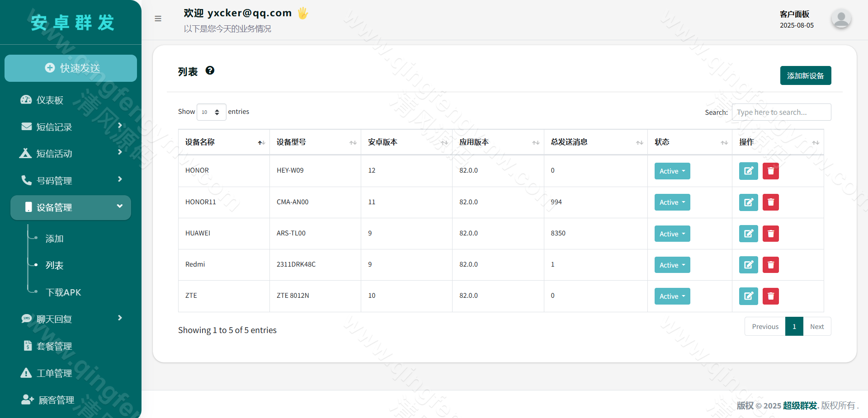The image size is (868, 418).
Task: Delete the ZTE device entry
Action: [x=771, y=296]
